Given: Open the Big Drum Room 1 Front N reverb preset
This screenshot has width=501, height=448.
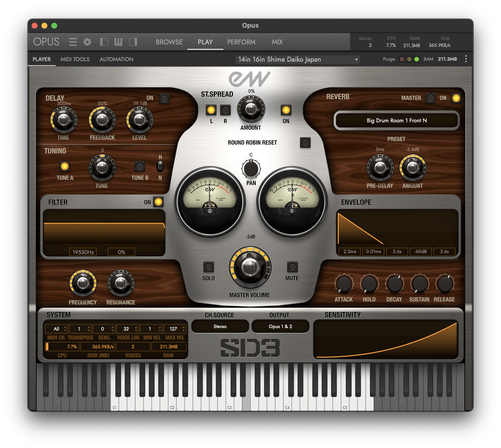Looking at the screenshot, I should click(x=396, y=120).
